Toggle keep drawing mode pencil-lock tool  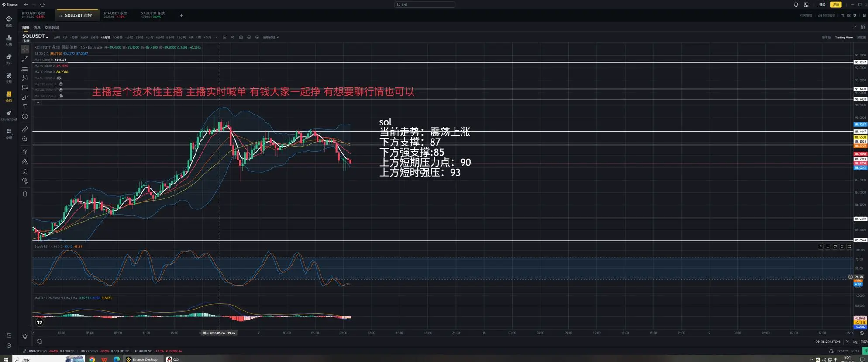25,162
